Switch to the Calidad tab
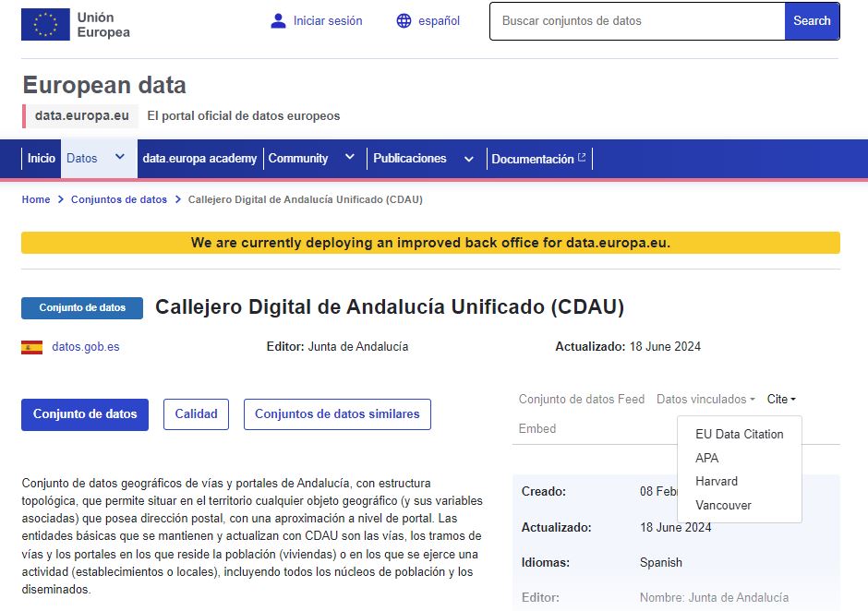 [x=196, y=414]
